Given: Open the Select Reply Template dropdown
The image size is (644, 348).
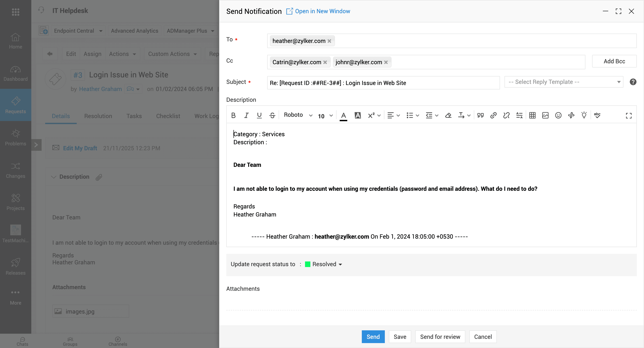Looking at the screenshot, I should pyautogui.click(x=564, y=82).
